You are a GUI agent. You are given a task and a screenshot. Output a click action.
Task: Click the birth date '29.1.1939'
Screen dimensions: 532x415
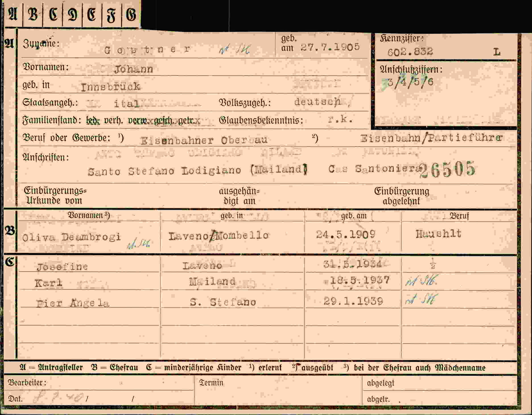point(353,301)
